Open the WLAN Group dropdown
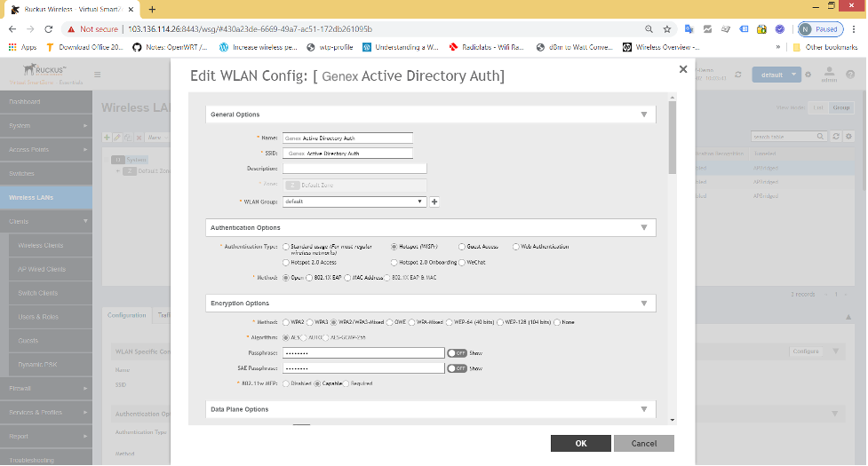The width and height of the screenshot is (868, 466). 354,201
